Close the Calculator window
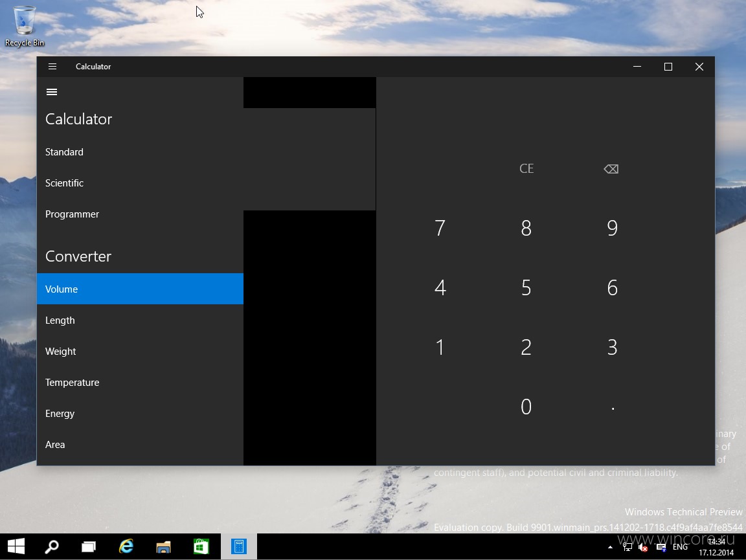Image resolution: width=746 pixels, height=560 pixels. (x=699, y=67)
